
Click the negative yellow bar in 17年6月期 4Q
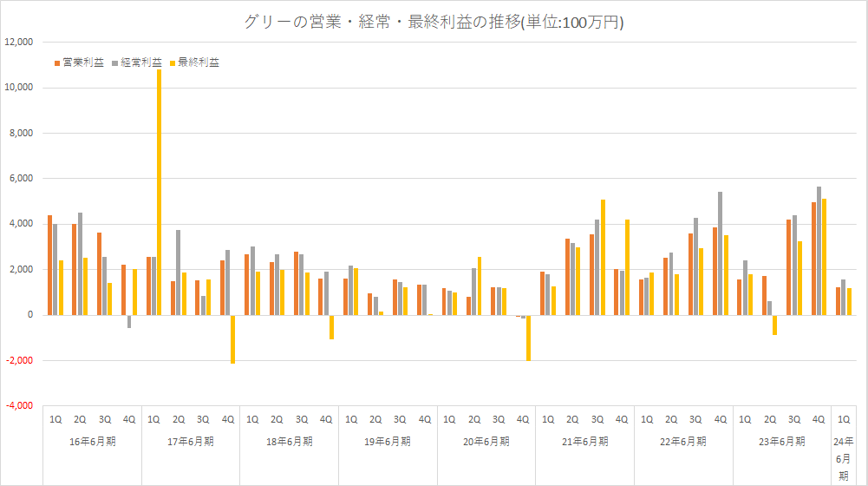232,338
